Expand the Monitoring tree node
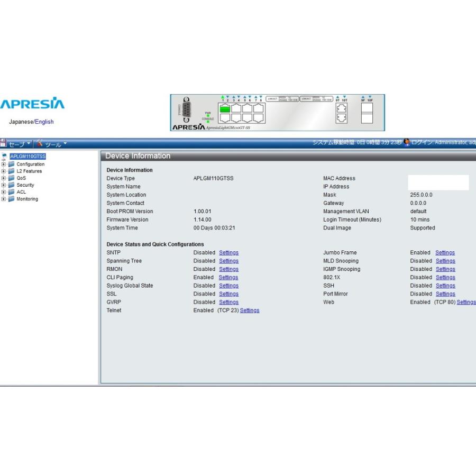This screenshot has height=476, width=476. coord(4,199)
